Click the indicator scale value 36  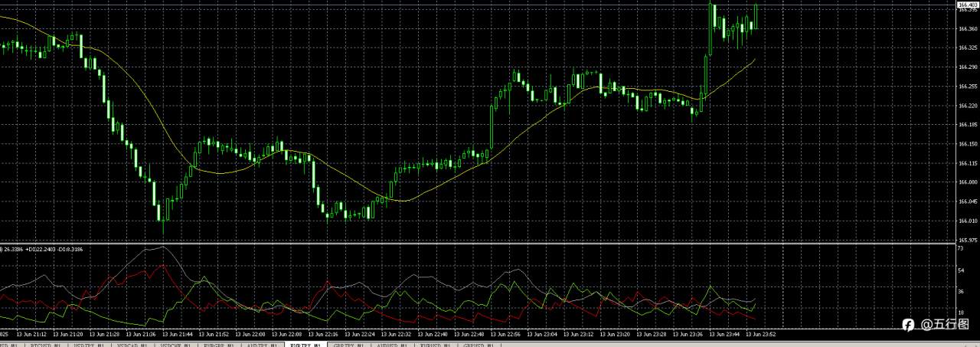click(960, 292)
